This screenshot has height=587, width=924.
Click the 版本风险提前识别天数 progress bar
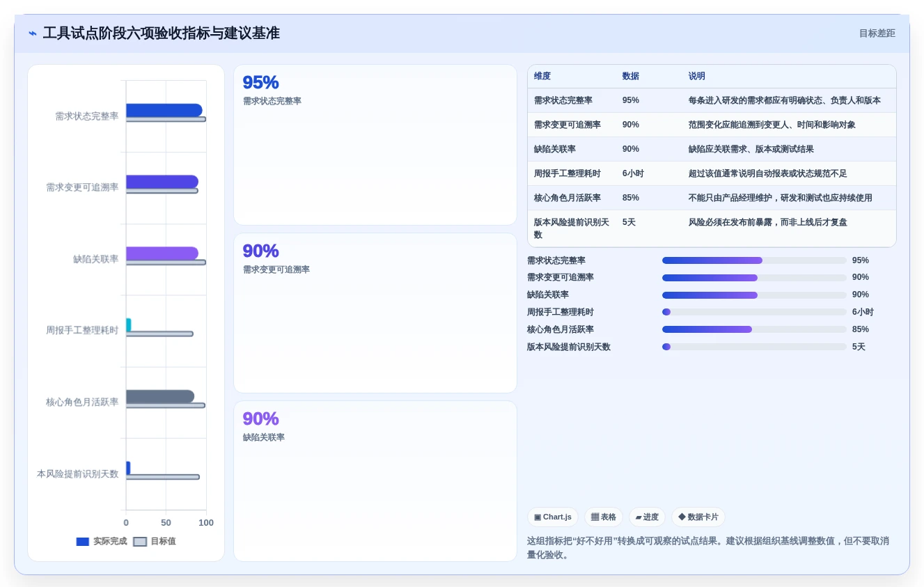tap(754, 347)
